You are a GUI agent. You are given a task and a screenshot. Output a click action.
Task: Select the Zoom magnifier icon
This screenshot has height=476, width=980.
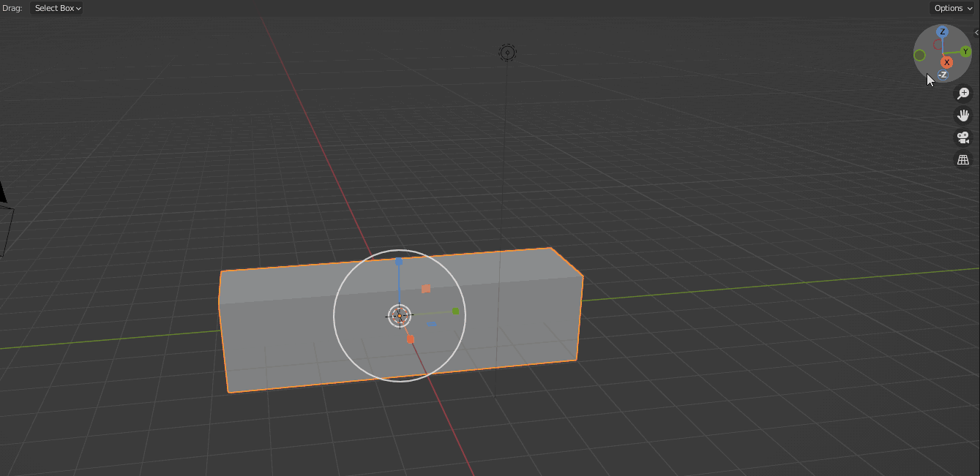point(963,93)
